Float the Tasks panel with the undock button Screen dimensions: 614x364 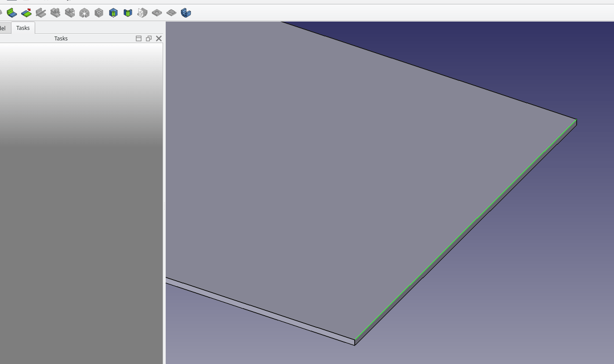click(x=149, y=39)
